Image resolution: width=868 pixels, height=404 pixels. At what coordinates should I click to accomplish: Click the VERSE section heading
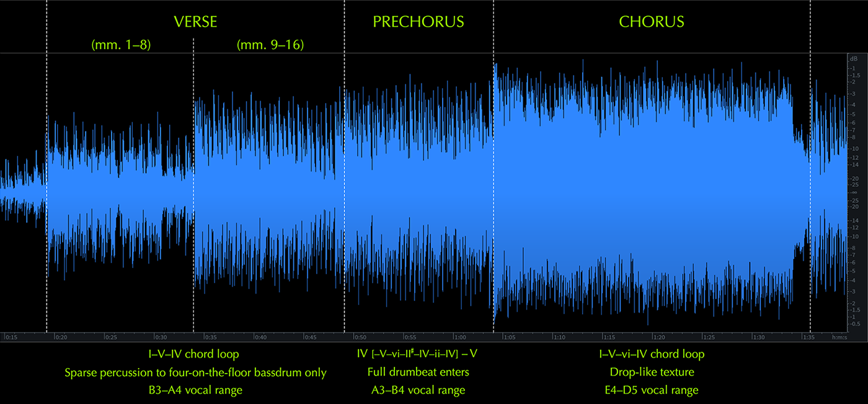coord(195,22)
